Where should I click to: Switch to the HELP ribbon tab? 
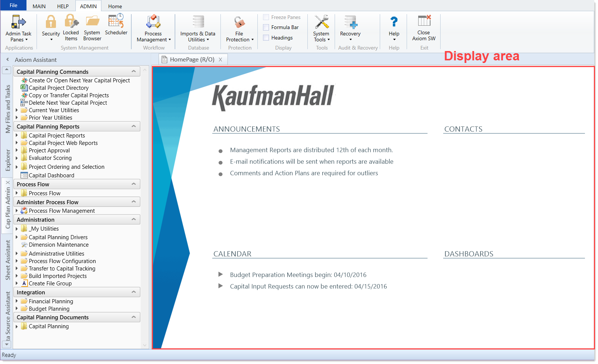[x=63, y=6]
